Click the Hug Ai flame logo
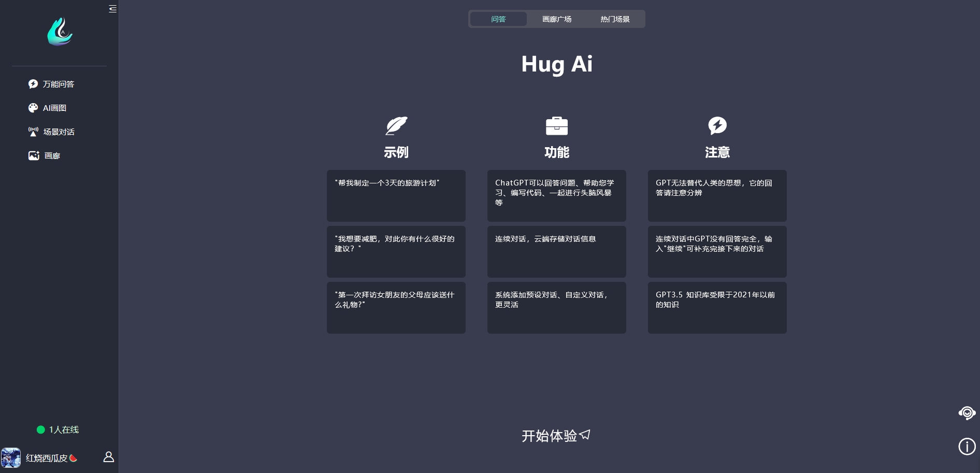The image size is (980, 473). [x=60, y=32]
